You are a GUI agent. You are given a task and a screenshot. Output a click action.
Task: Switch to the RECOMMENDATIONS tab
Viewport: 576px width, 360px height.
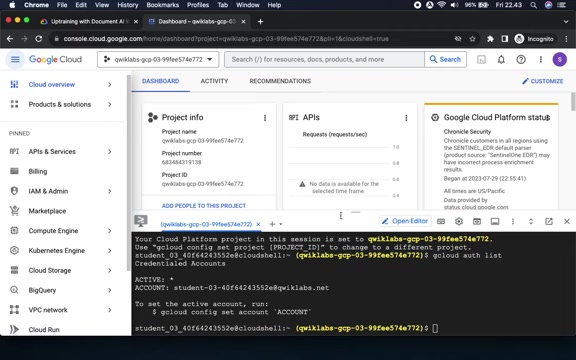[280, 81]
